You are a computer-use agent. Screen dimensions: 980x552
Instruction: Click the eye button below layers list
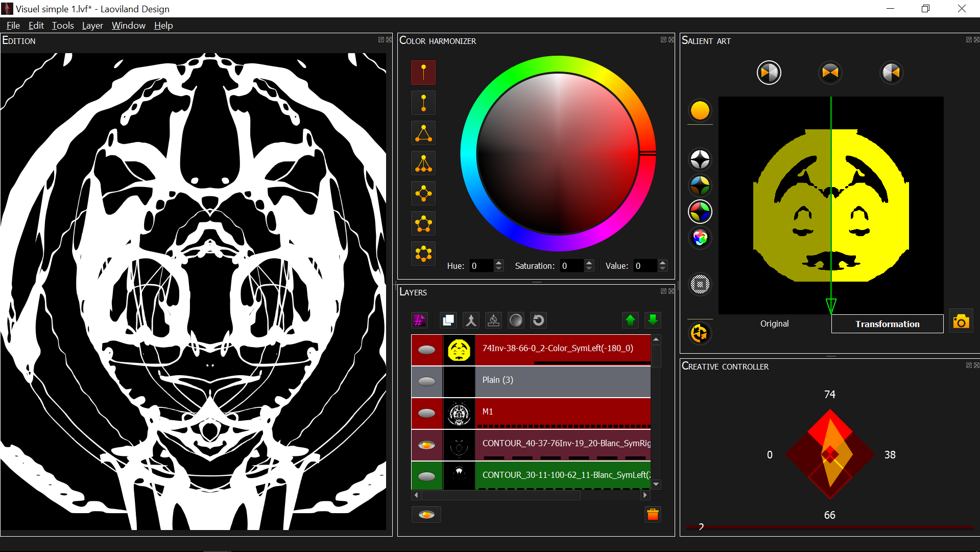coord(426,515)
